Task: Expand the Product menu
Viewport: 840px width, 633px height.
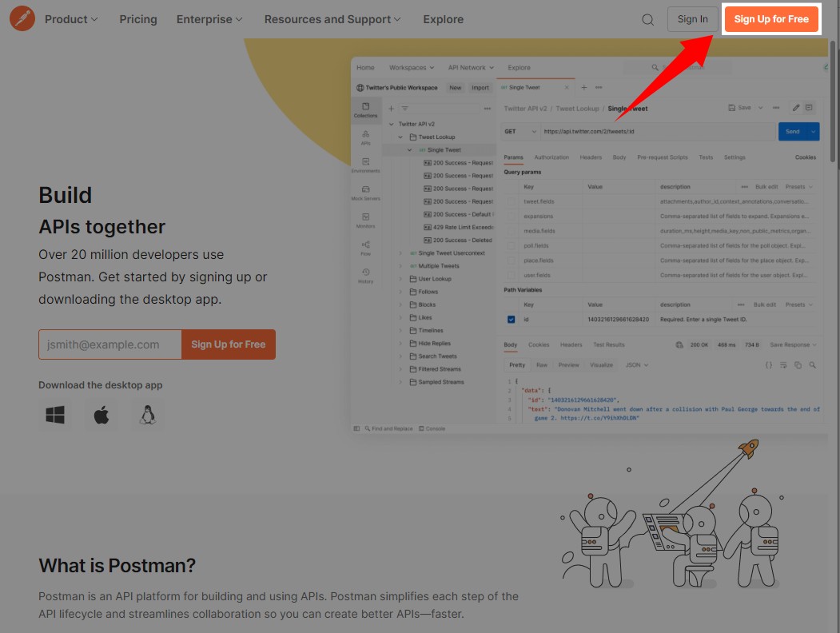Action: pyautogui.click(x=71, y=19)
